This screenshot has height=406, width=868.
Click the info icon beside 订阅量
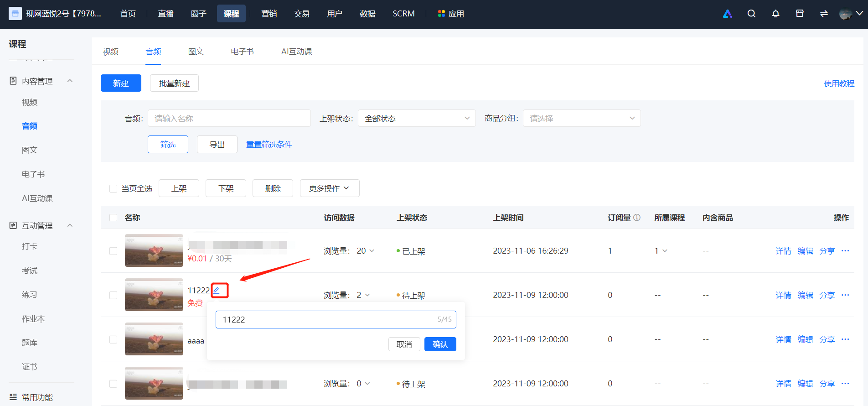[x=637, y=218]
